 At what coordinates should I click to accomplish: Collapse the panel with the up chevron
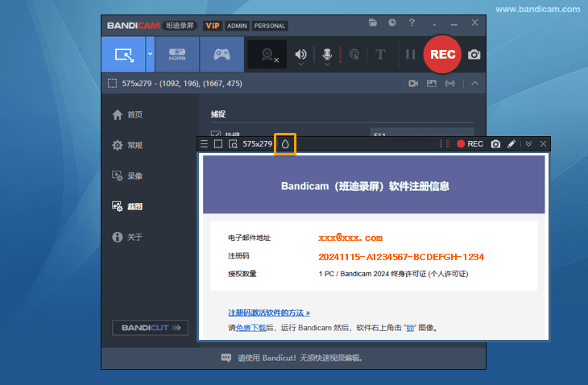click(474, 83)
